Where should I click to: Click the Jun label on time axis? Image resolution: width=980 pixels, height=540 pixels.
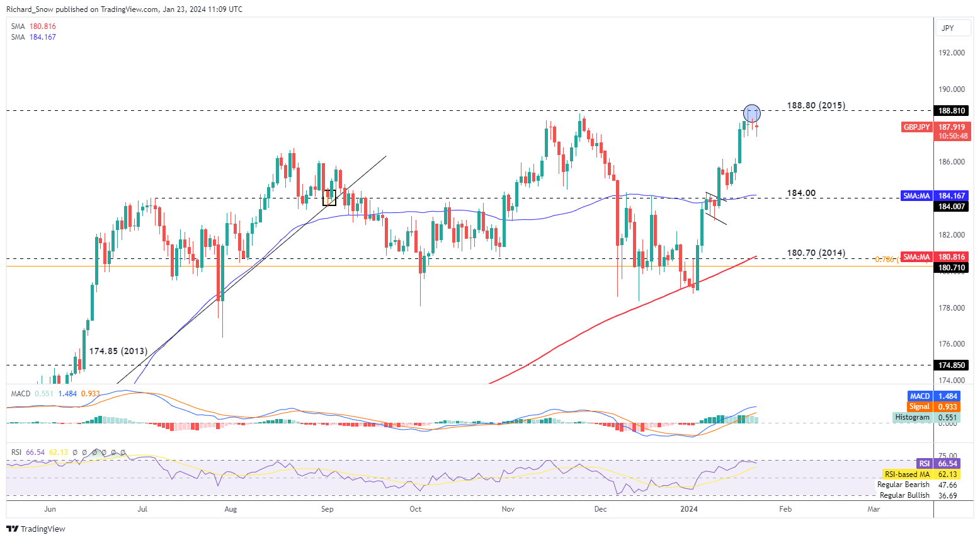(50, 509)
